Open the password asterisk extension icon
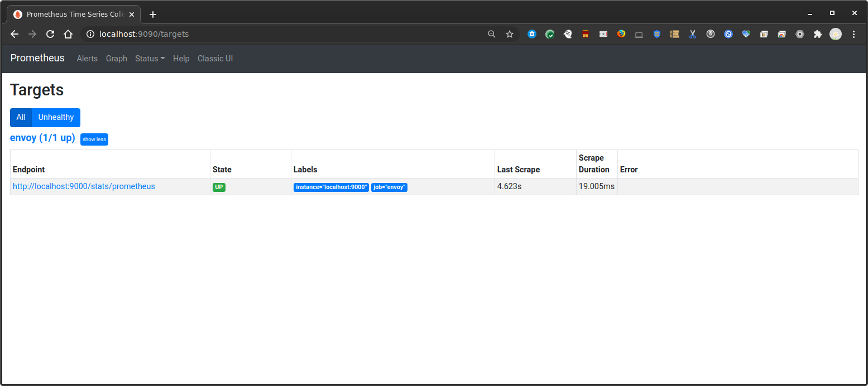 603,34
